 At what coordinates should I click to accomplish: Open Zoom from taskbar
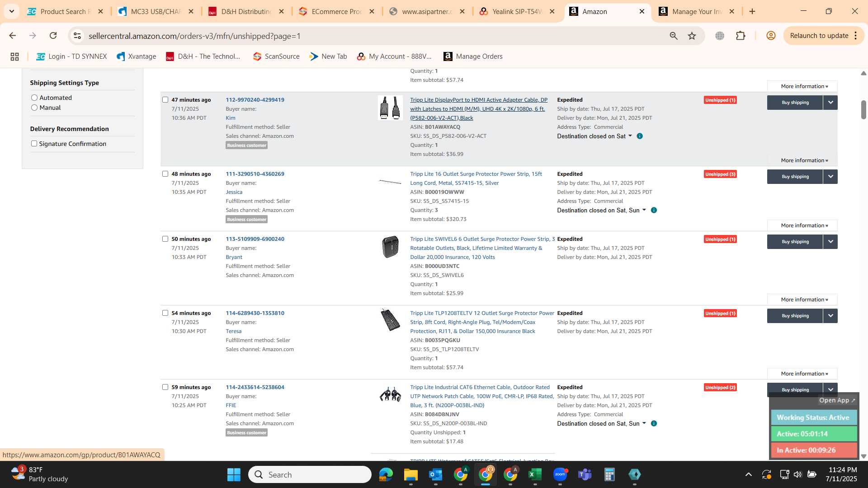coord(560,474)
